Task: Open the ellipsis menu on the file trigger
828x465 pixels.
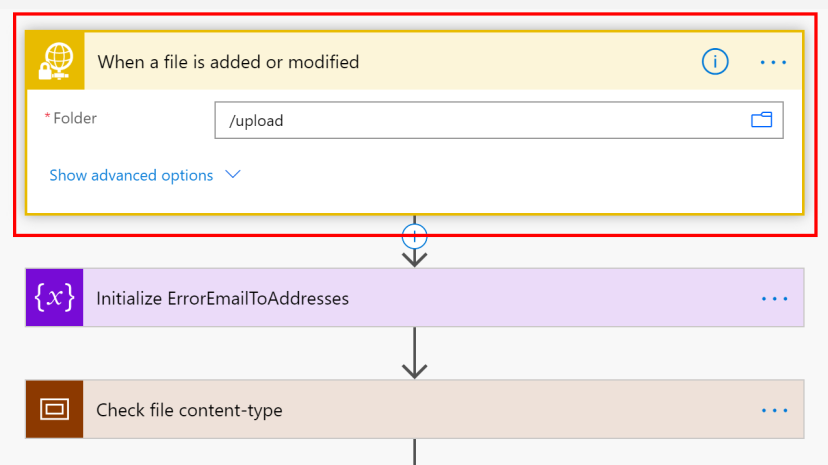Action: [773, 62]
